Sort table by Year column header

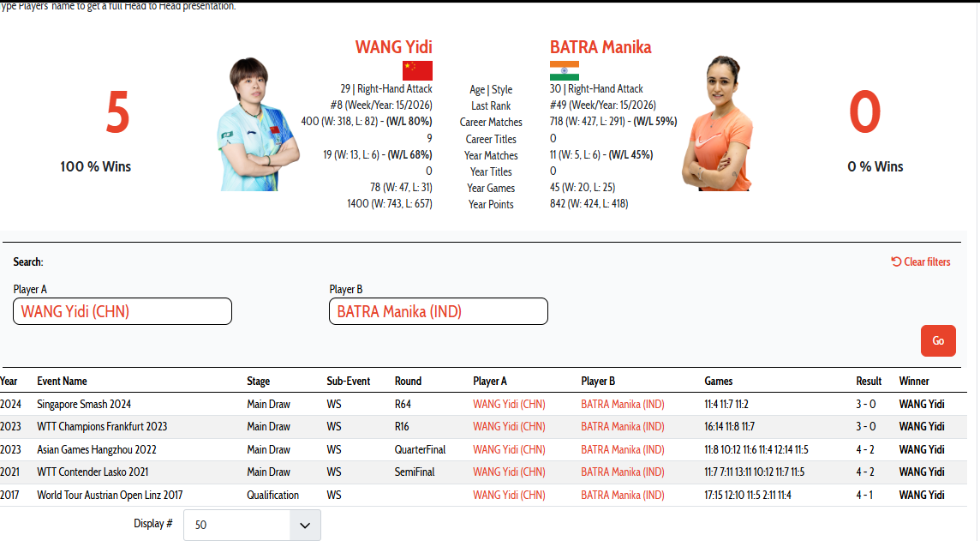tap(9, 381)
